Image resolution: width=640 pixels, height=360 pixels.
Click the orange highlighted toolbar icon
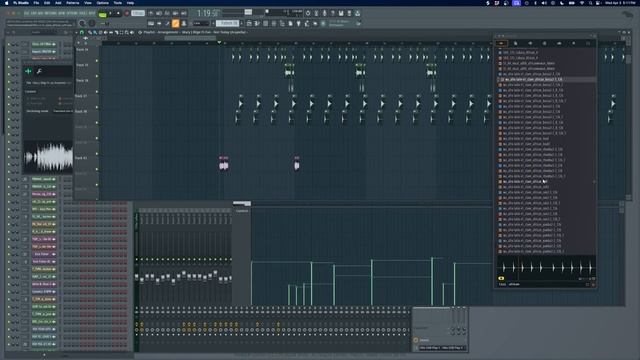pyautogui.click(x=176, y=24)
